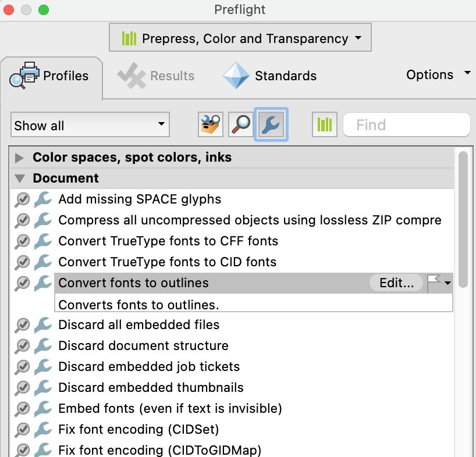Viewport: 476px width, 457px height.
Task: Toggle the checkmark beside Fix font encoding (CIDSet)
Action: click(x=22, y=430)
